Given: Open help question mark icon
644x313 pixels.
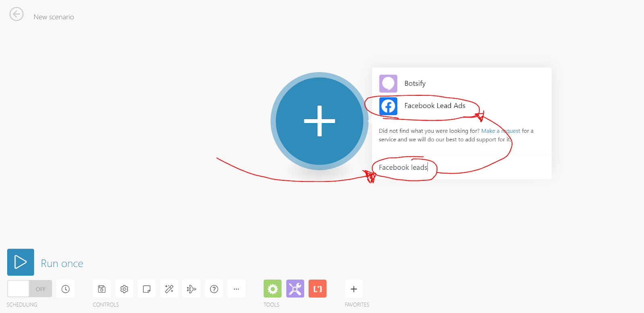Looking at the screenshot, I should coord(214,289).
